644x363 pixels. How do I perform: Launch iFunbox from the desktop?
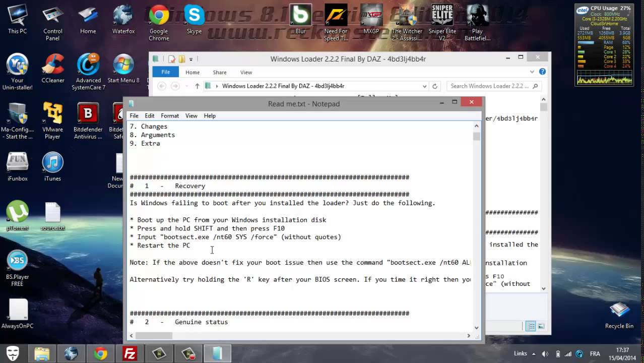17,167
